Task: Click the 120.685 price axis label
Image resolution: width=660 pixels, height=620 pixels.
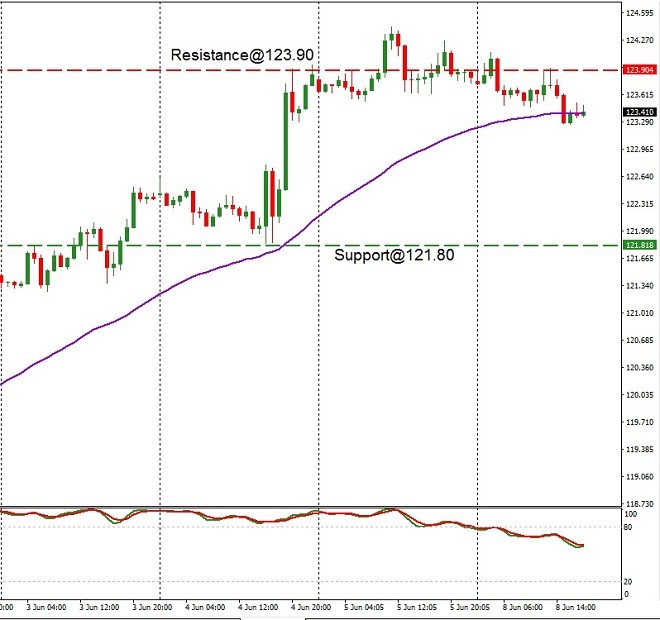Action: coord(640,340)
